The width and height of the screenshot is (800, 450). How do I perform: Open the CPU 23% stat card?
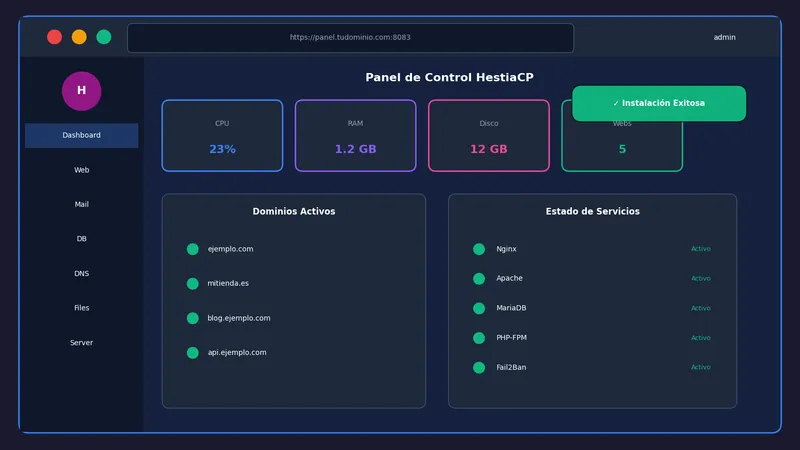click(x=222, y=136)
